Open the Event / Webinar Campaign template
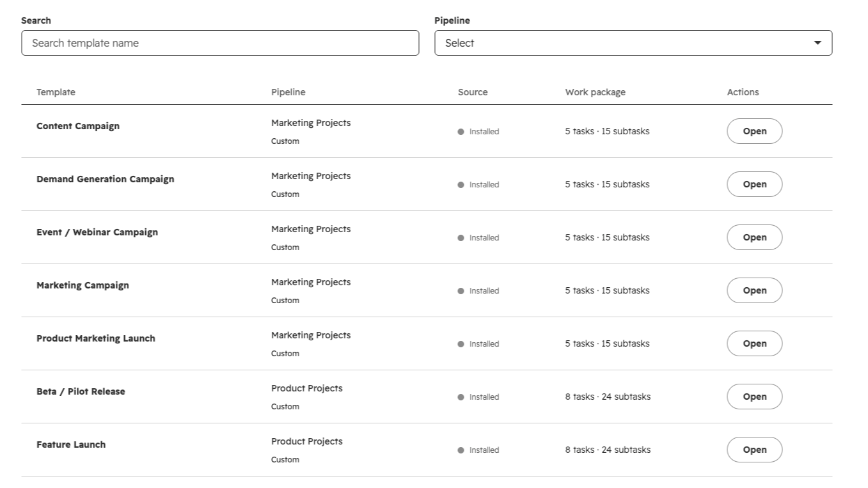 point(754,237)
